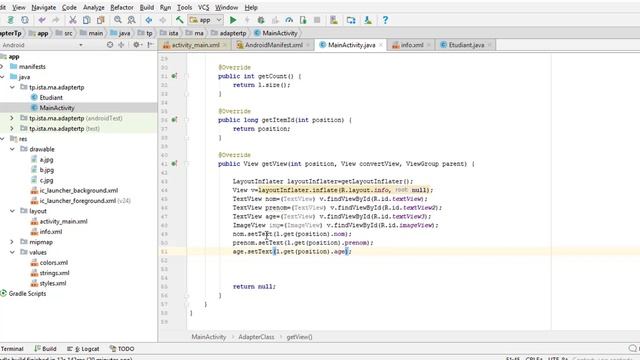Click the Redo toolbar icon
640x360 pixels.
click(x=56, y=20)
